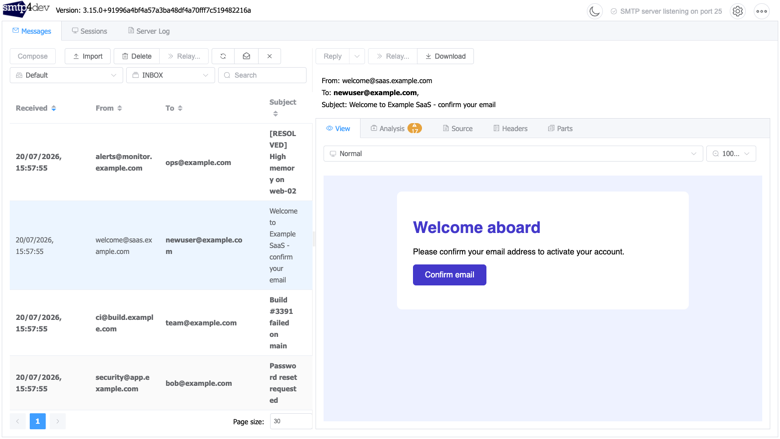
Task: Open the Normal view mode dropdown
Action: [513, 154]
